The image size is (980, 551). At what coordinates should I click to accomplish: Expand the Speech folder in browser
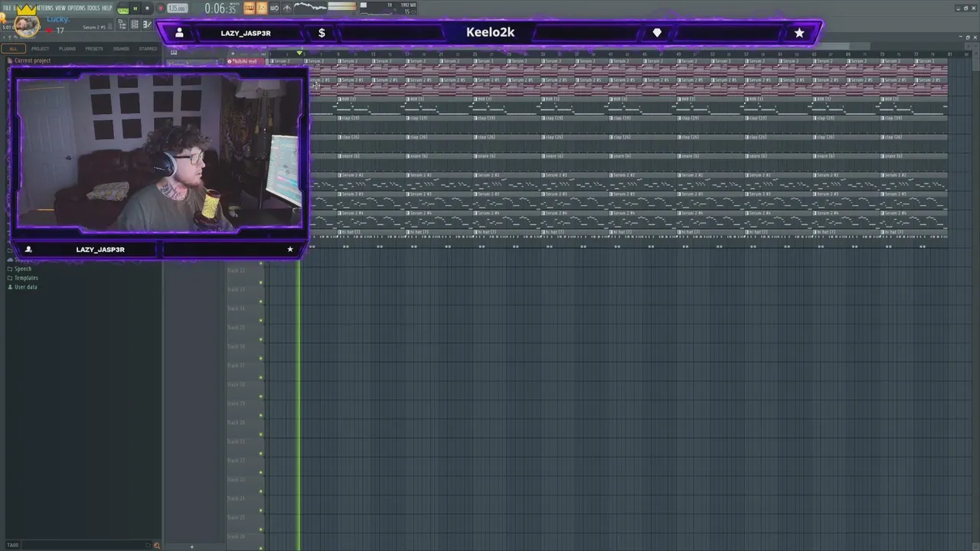21,269
